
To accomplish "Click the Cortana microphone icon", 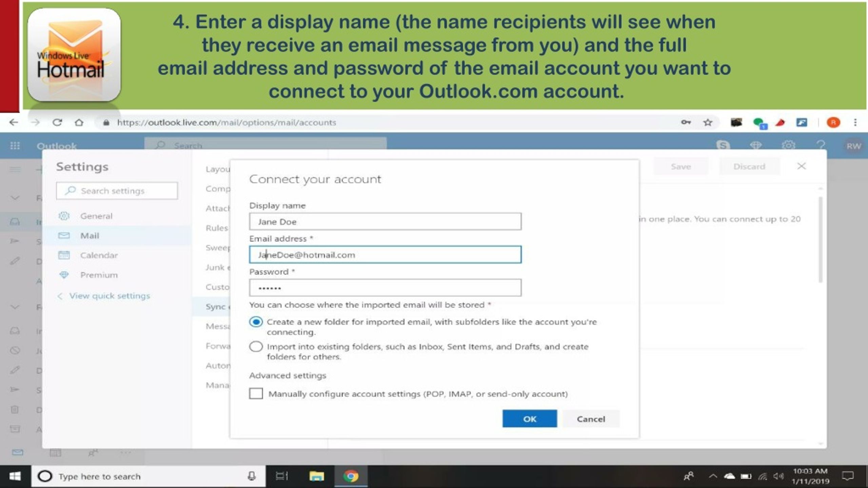I will (x=252, y=476).
